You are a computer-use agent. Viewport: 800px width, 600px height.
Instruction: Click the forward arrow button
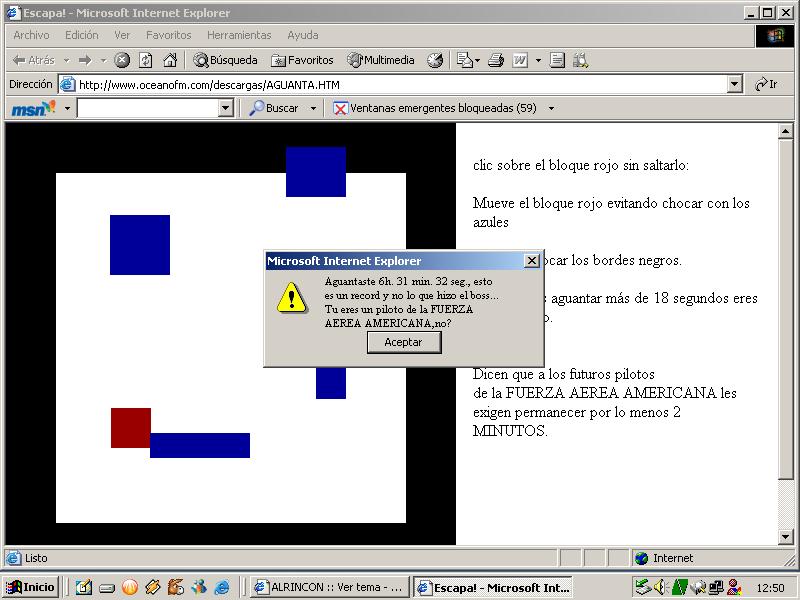[x=85, y=60]
